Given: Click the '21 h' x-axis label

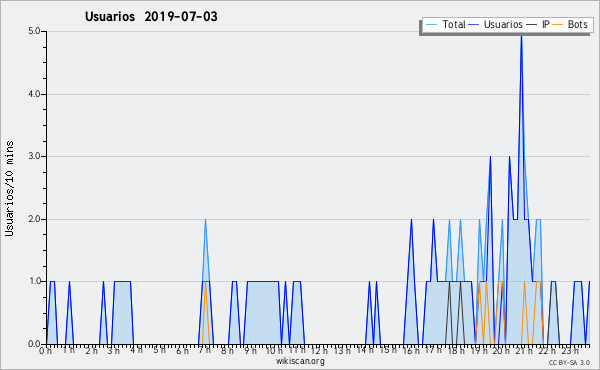Looking at the screenshot, I should pos(524,350).
